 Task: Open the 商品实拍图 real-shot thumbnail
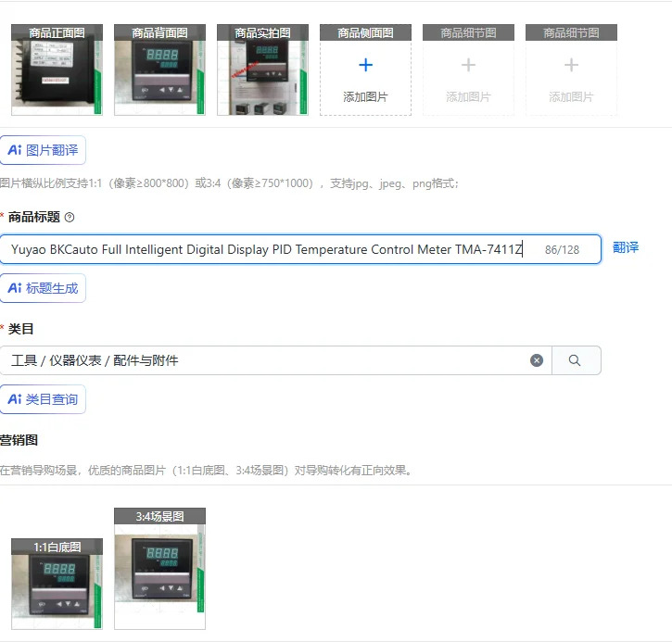262,69
